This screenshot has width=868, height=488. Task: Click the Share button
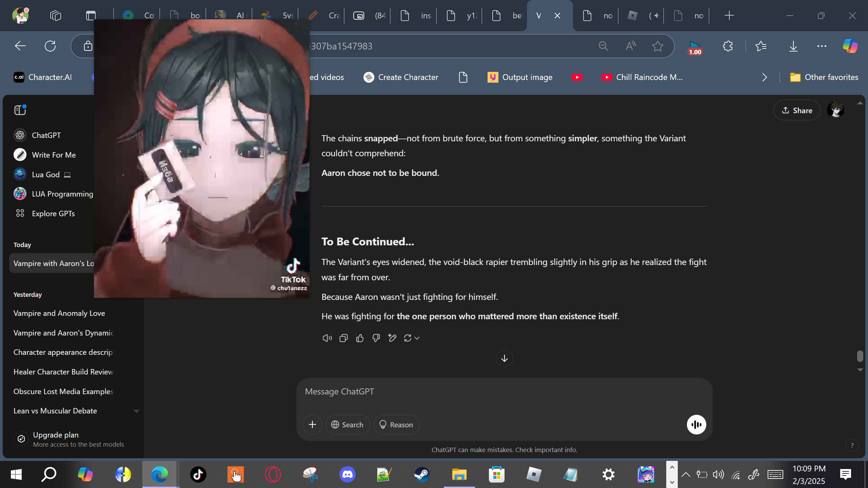pyautogui.click(x=797, y=110)
